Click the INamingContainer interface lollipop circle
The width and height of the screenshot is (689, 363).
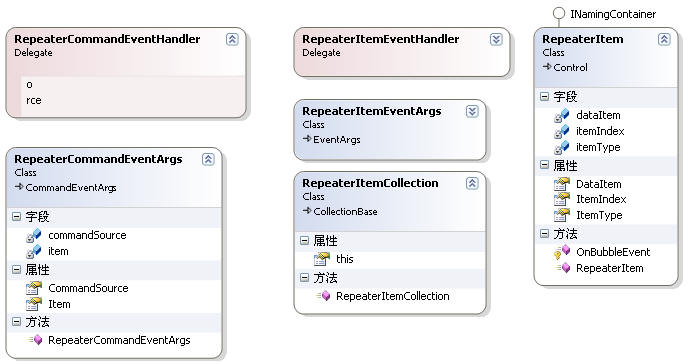pyautogui.click(x=558, y=13)
